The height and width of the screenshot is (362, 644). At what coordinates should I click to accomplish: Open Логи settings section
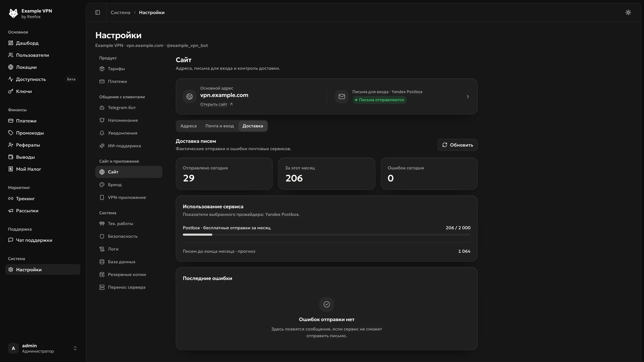pos(129,249)
